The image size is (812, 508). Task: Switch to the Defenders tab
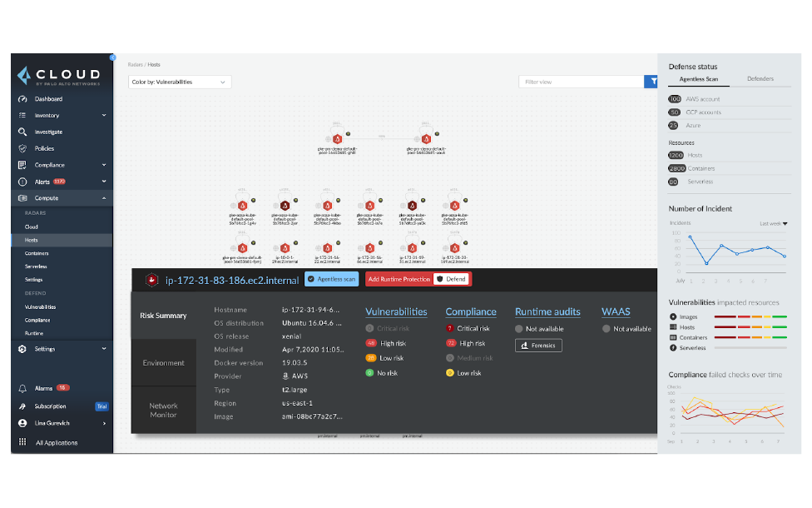pyautogui.click(x=760, y=79)
